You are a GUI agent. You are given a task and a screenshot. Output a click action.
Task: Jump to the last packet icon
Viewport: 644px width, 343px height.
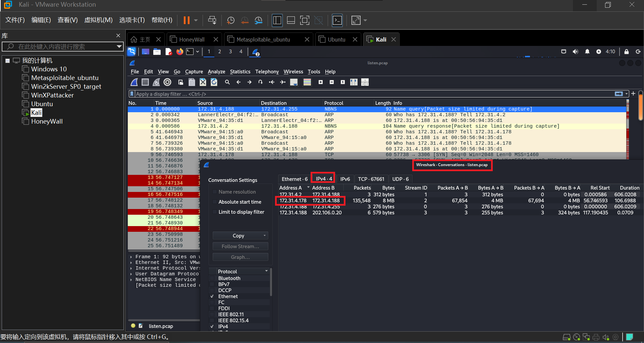coord(283,82)
